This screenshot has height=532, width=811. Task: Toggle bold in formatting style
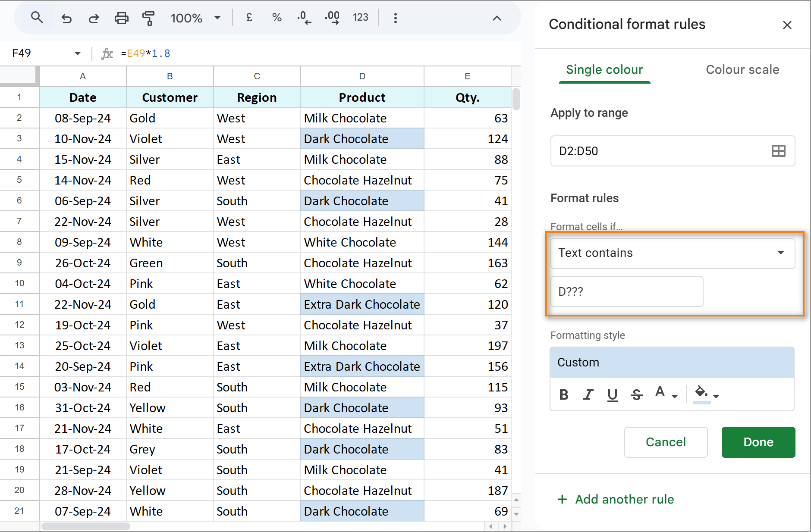564,394
